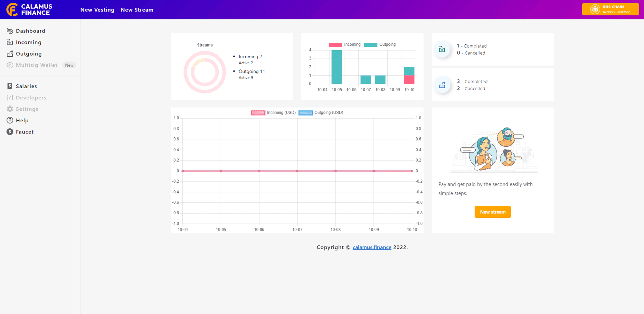Open the Faucet coin icon

[x=10, y=132]
